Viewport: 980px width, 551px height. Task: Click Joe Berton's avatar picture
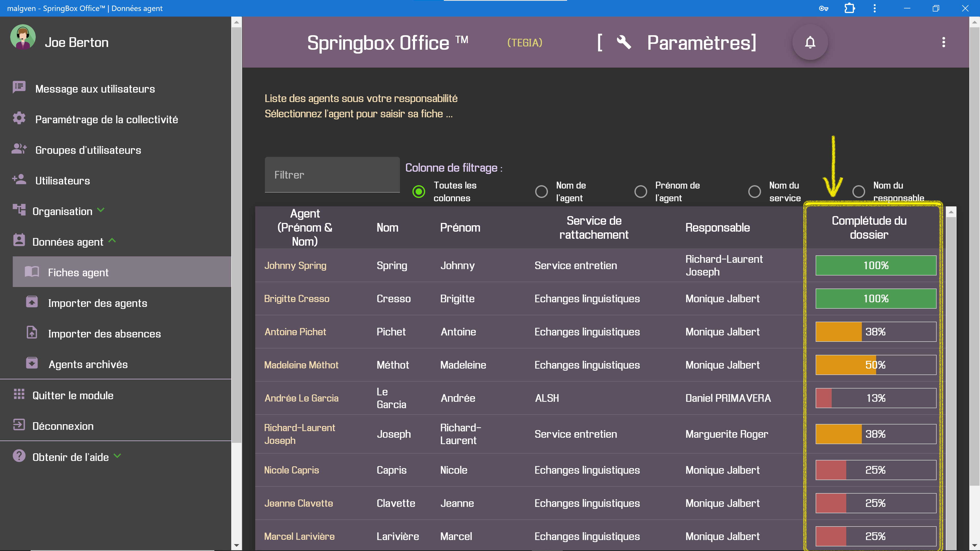23,37
